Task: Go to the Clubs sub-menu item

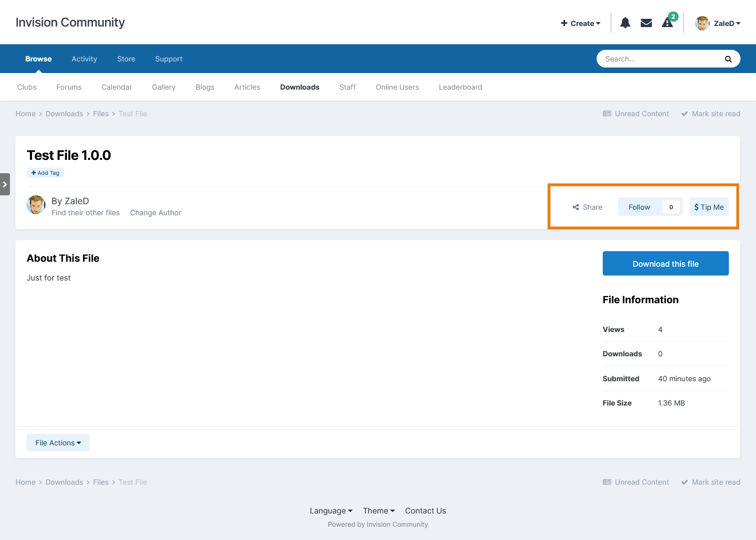Action: [x=27, y=87]
